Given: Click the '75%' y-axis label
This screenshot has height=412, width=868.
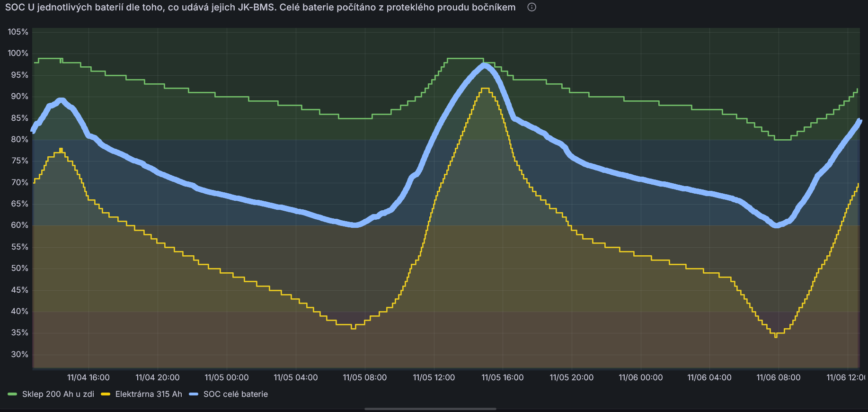Looking at the screenshot, I should (20, 161).
